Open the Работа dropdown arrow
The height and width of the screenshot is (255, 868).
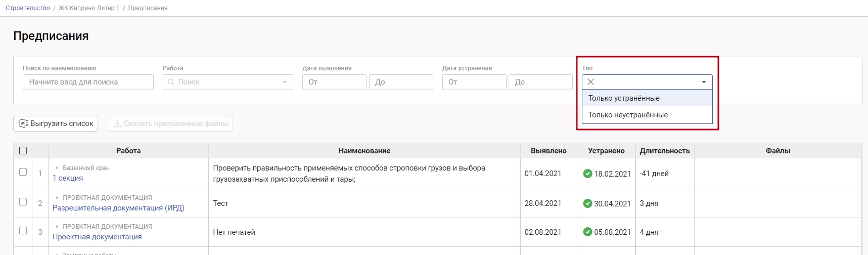(x=285, y=82)
